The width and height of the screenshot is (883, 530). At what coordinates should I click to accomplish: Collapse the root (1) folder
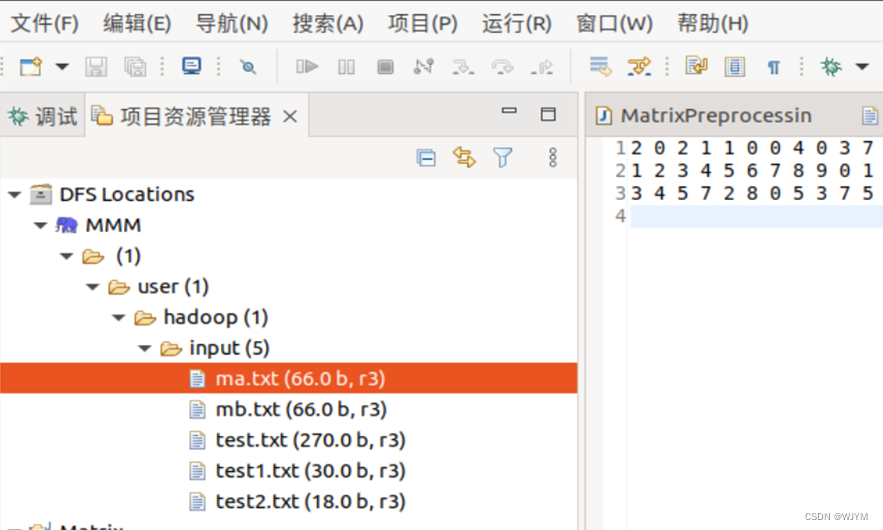tap(66, 256)
